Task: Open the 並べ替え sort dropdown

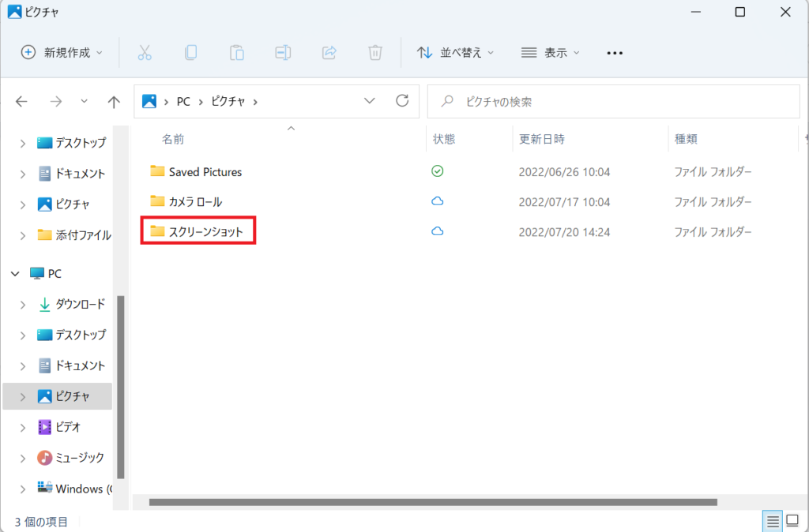Action: pos(456,53)
